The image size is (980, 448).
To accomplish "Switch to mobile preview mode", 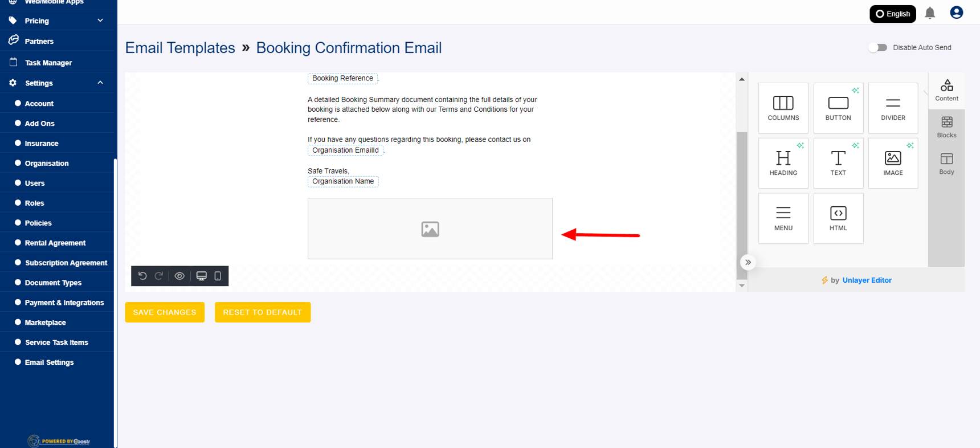I will tap(218, 276).
